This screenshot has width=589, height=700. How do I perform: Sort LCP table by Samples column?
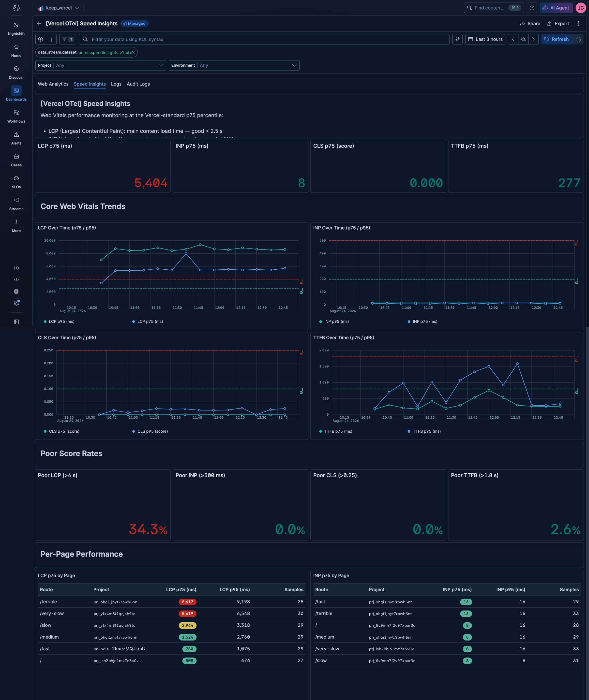(x=294, y=589)
